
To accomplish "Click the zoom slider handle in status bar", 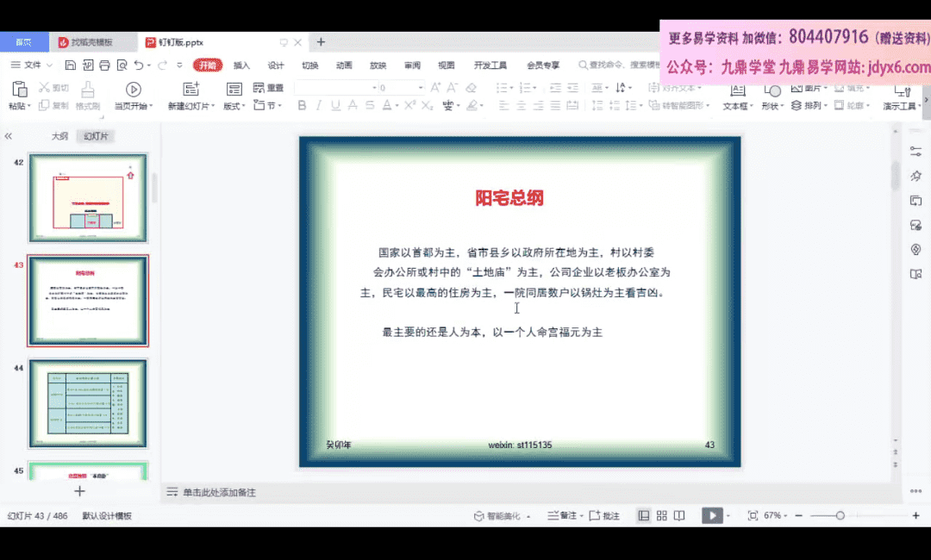I will (x=840, y=515).
